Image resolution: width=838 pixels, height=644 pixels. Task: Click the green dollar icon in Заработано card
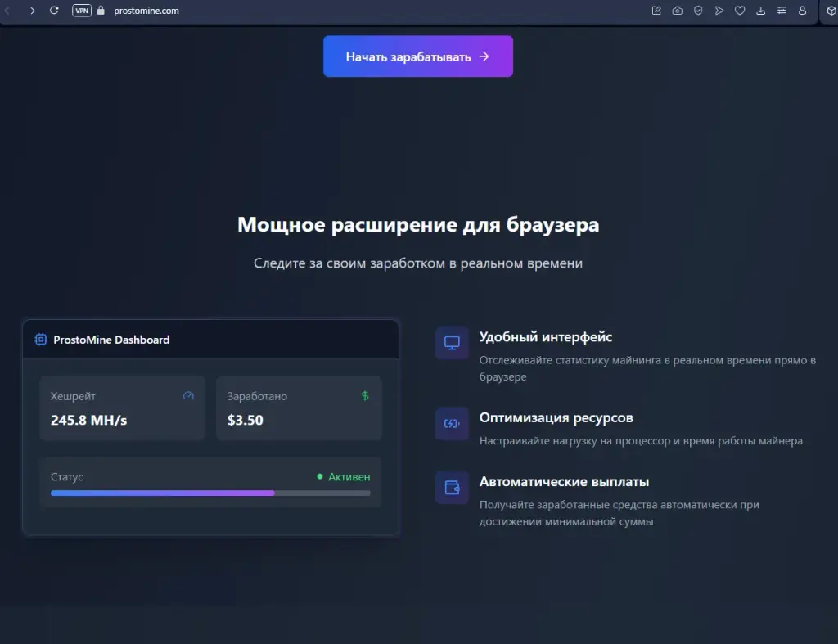pyautogui.click(x=365, y=396)
